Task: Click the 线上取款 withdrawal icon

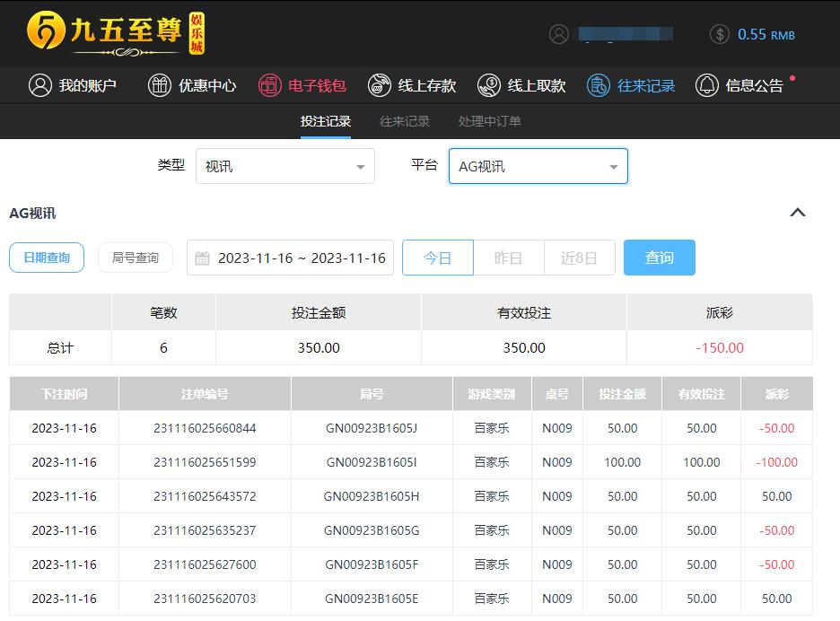Action: click(488, 85)
